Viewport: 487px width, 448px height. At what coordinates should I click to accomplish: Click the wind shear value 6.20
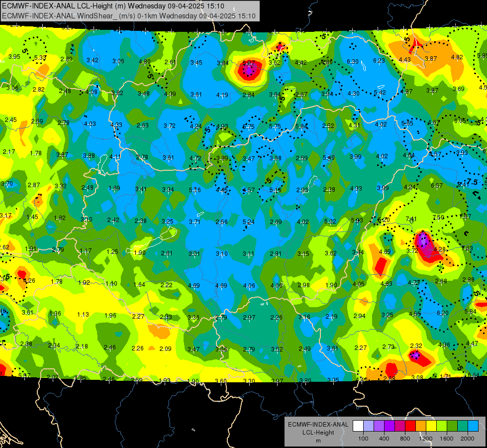443,313
